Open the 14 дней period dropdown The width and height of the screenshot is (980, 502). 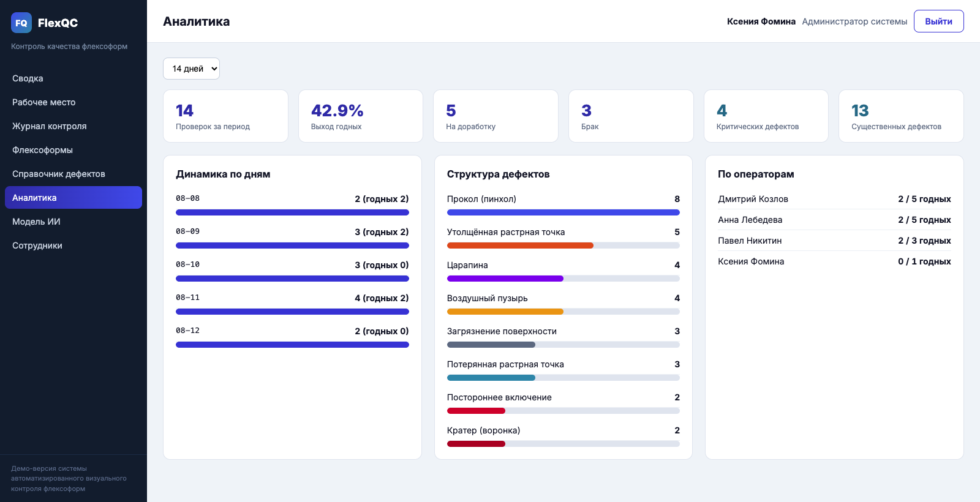pyautogui.click(x=191, y=69)
